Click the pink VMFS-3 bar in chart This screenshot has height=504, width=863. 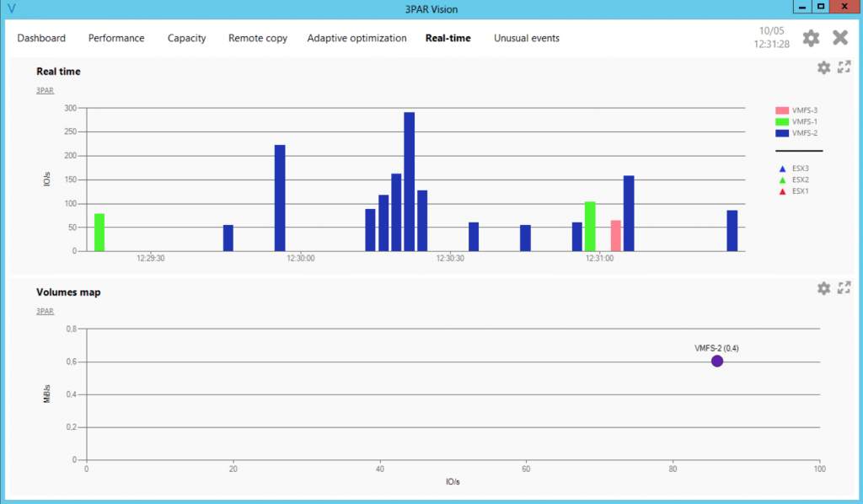click(616, 236)
